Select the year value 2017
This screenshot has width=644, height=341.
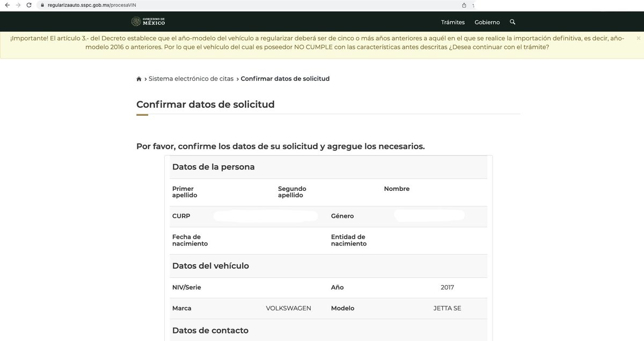[448, 287]
